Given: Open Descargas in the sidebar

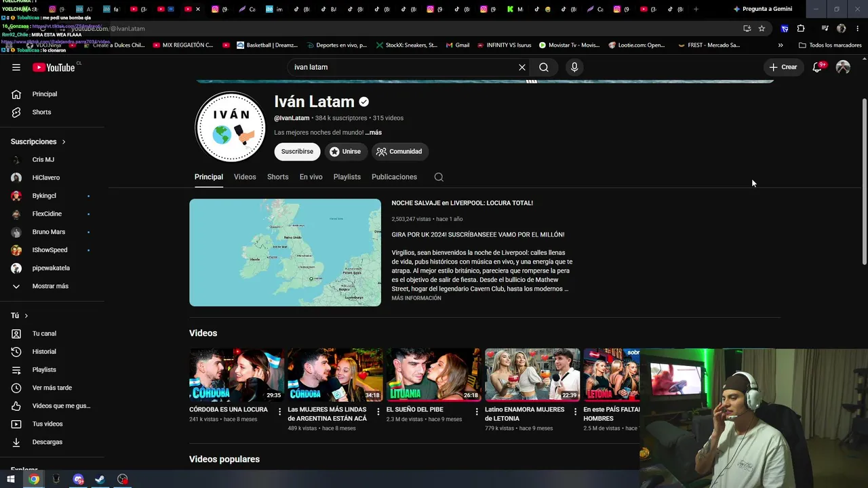Looking at the screenshot, I should point(47,442).
